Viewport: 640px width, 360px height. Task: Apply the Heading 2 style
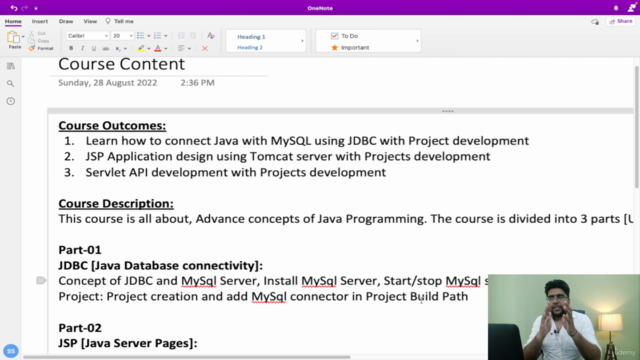[250, 47]
